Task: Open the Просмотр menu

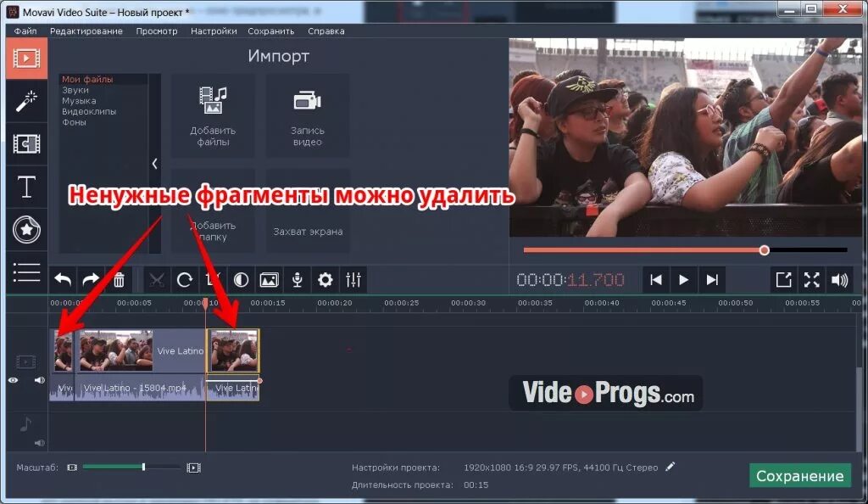Action: (157, 31)
